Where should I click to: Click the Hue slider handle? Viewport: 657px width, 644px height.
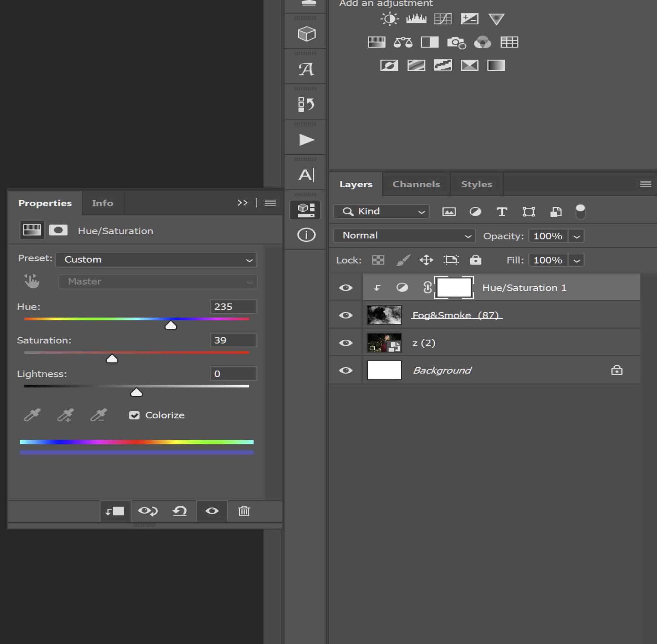pyautogui.click(x=171, y=325)
